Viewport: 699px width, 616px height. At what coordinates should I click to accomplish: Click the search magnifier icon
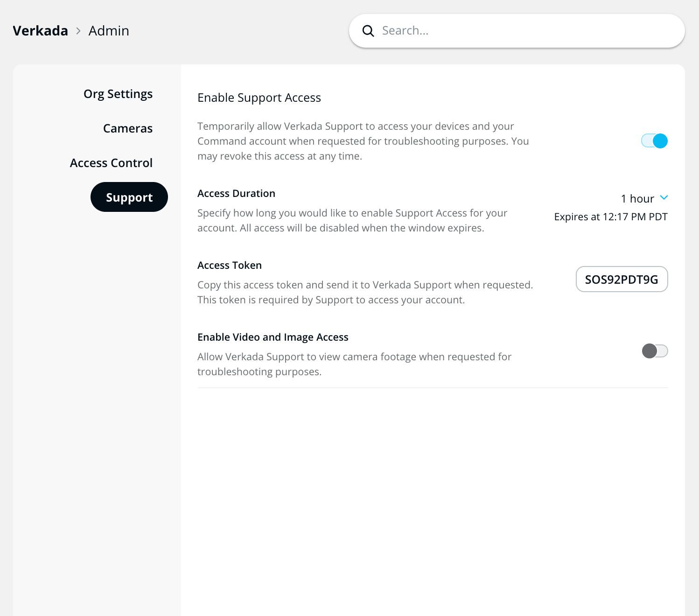coord(368,30)
